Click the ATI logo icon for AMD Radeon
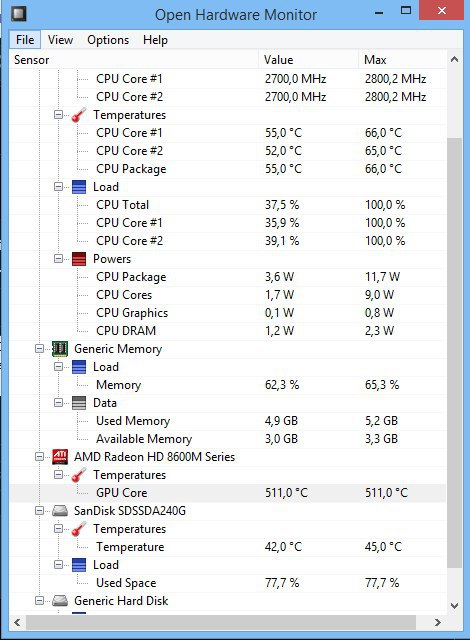Viewport: 470px width, 640px height. tap(60, 457)
